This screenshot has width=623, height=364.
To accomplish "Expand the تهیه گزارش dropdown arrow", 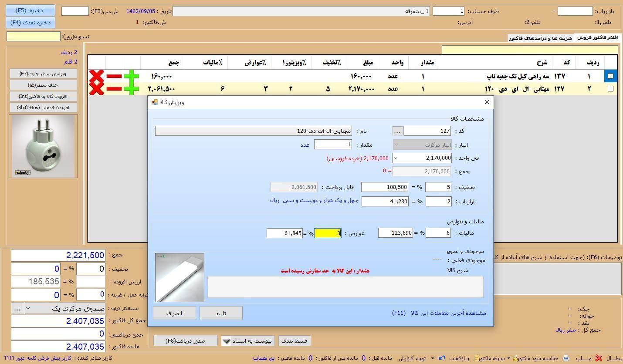I will pyautogui.click(x=432, y=358).
